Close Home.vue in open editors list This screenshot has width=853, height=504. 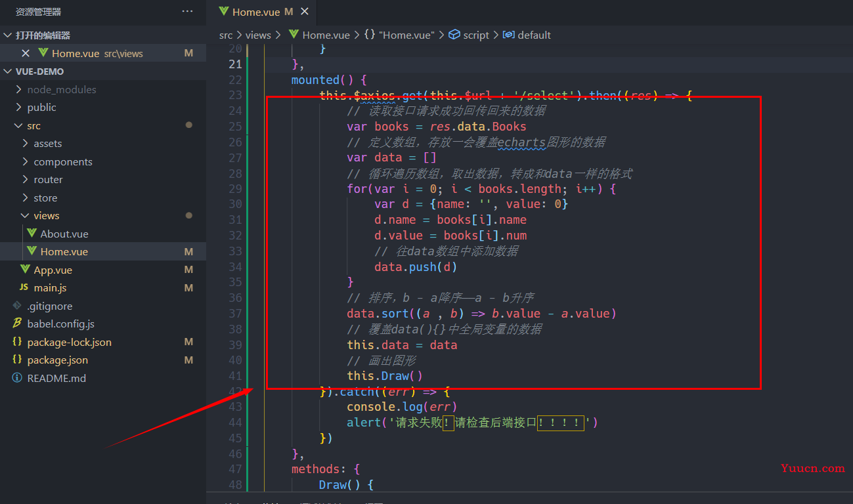point(26,53)
